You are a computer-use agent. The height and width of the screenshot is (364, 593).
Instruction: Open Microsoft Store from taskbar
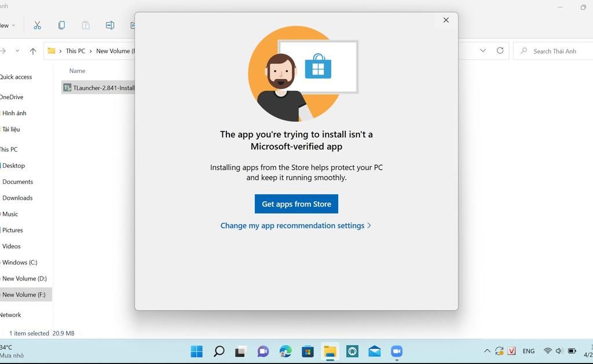(308, 351)
